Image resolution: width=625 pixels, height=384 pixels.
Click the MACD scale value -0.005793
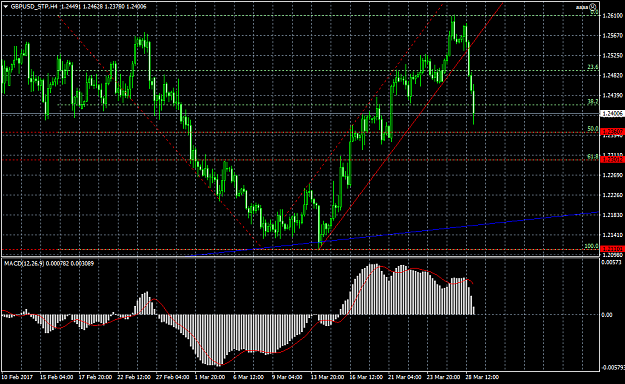click(613, 367)
